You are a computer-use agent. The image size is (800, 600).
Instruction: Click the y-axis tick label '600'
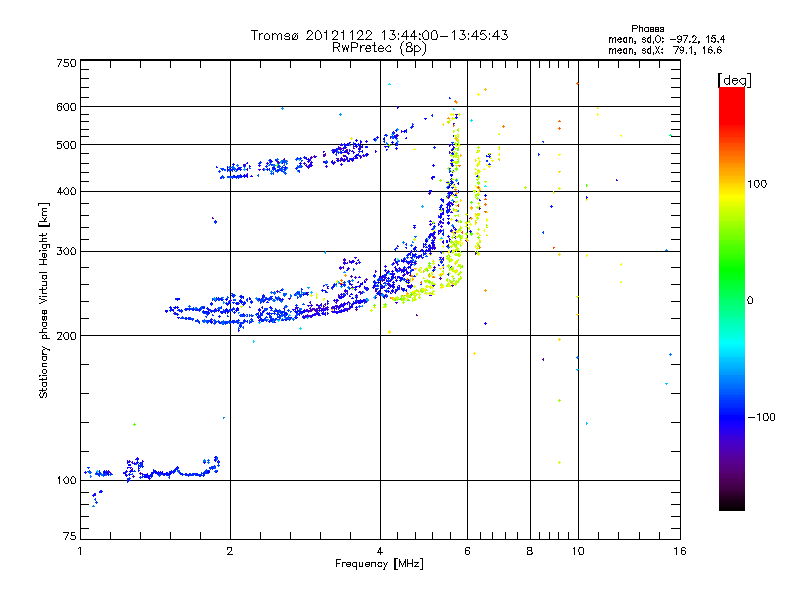click(x=66, y=107)
